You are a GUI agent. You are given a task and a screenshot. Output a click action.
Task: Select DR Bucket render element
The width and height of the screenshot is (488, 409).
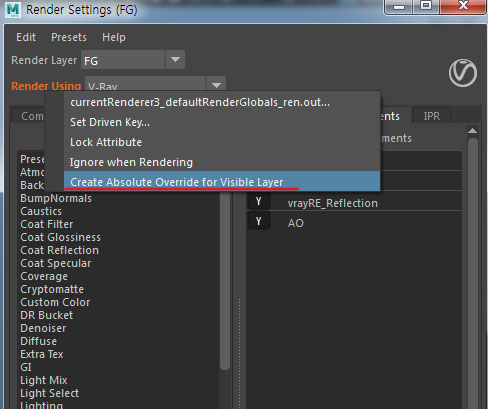click(46, 315)
